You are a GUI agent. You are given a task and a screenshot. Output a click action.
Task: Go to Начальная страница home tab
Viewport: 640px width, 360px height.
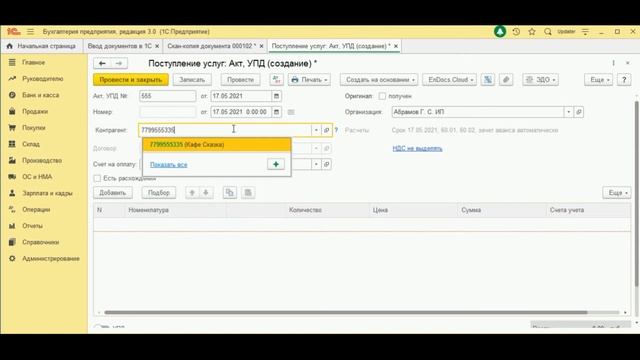[41, 46]
